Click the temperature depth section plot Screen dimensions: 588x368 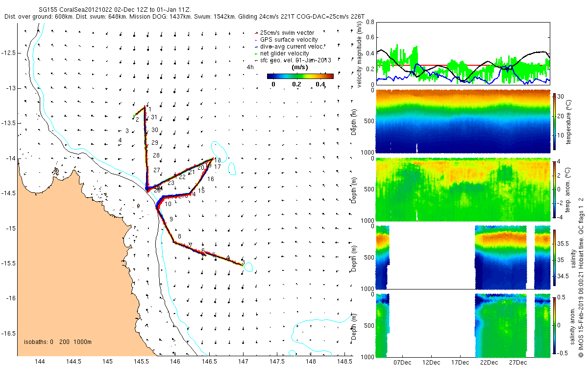(463, 122)
